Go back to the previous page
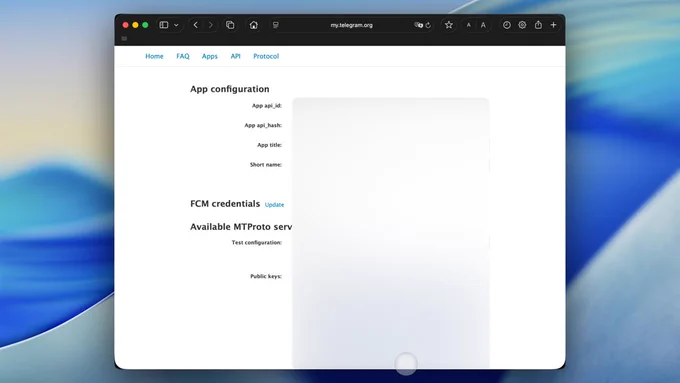Image resolution: width=680 pixels, height=383 pixels. [x=196, y=25]
